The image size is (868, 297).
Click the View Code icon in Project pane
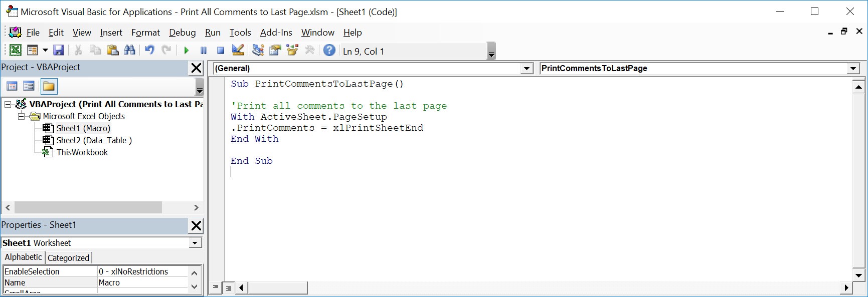click(x=12, y=86)
